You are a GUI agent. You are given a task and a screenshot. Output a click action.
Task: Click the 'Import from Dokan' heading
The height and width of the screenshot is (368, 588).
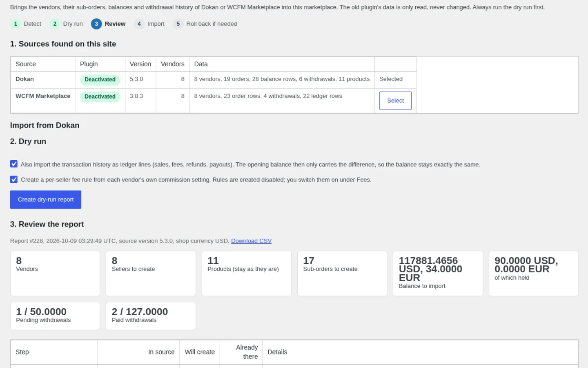click(x=45, y=126)
